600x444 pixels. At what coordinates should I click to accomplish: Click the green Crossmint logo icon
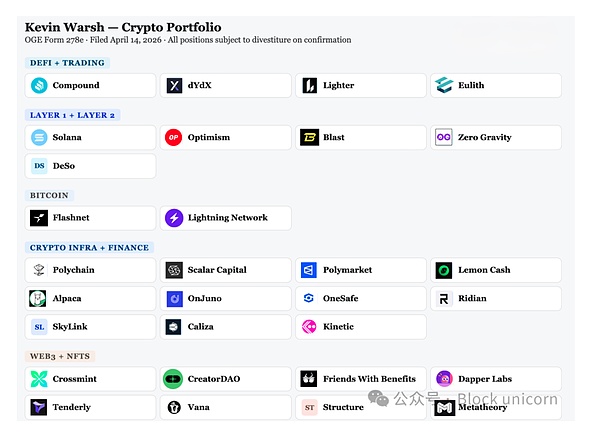pyautogui.click(x=39, y=379)
